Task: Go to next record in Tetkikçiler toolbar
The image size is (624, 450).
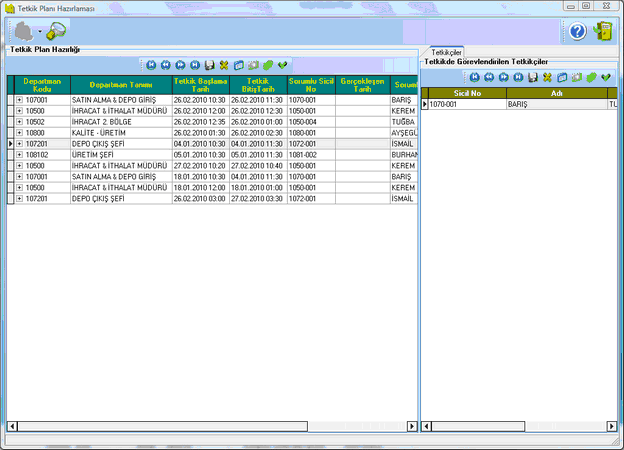Action: pyautogui.click(x=504, y=77)
